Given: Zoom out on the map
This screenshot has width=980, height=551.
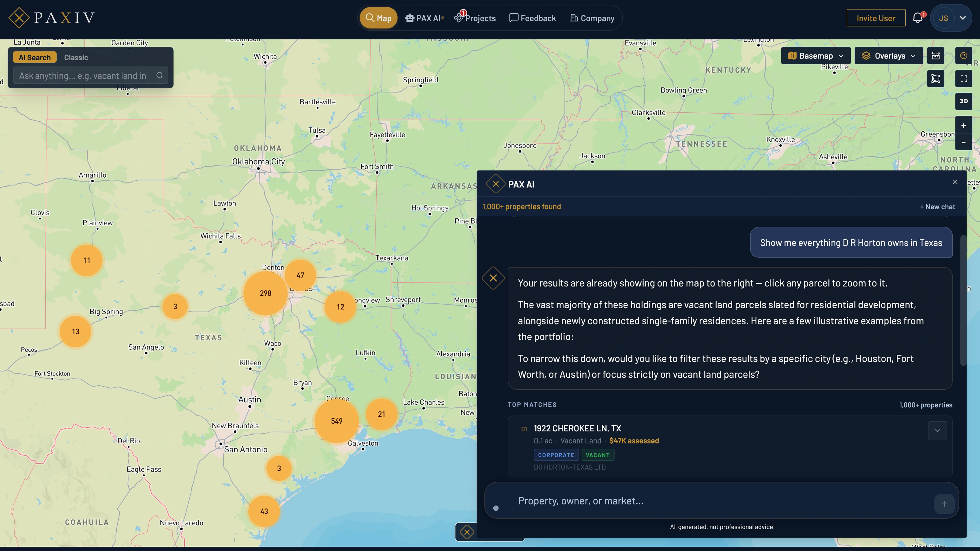Looking at the screenshot, I should pyautogui.click(x=963, y=142).
